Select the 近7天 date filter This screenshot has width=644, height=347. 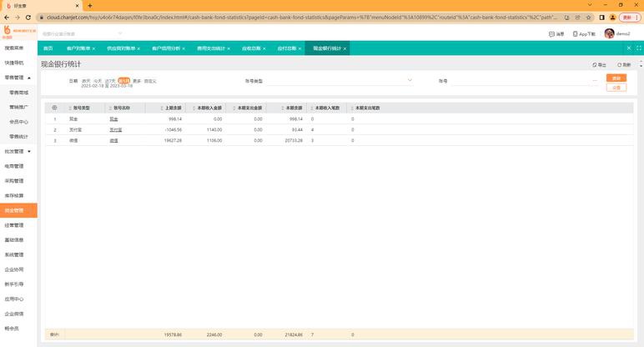coord(110,81)
